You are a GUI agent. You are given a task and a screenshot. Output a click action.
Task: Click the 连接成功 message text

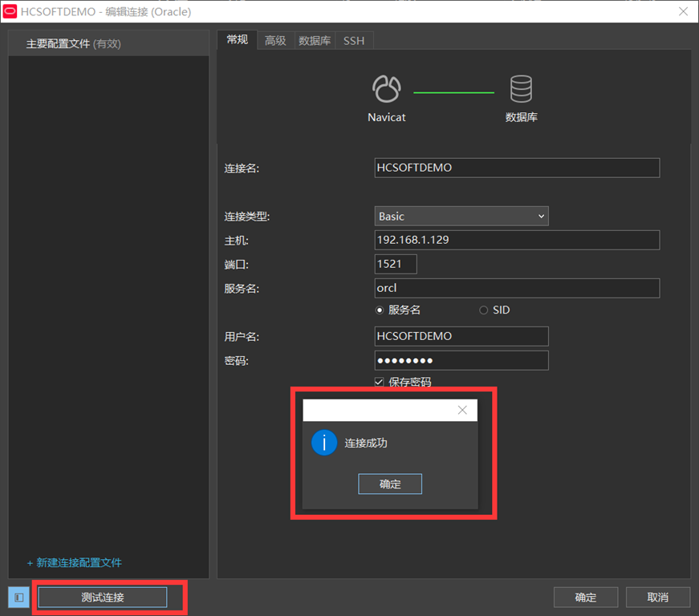click(366, 443)
